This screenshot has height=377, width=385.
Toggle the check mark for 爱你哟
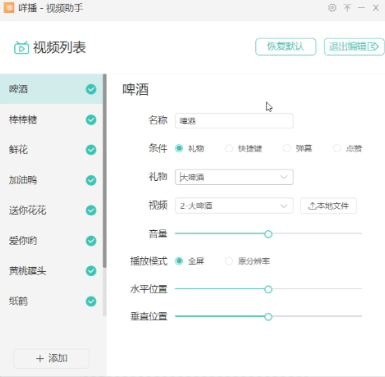pos(91,241)
